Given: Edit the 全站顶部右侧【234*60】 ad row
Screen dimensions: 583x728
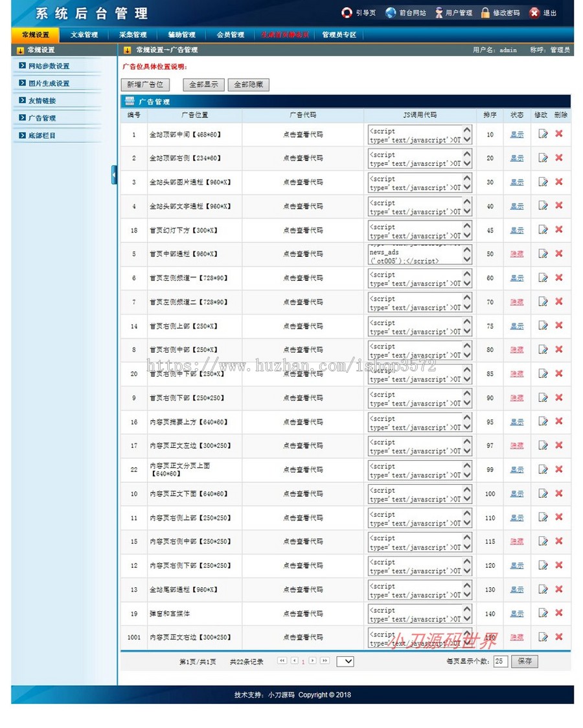Looking at the screenshot, I should tap(543, 158).
